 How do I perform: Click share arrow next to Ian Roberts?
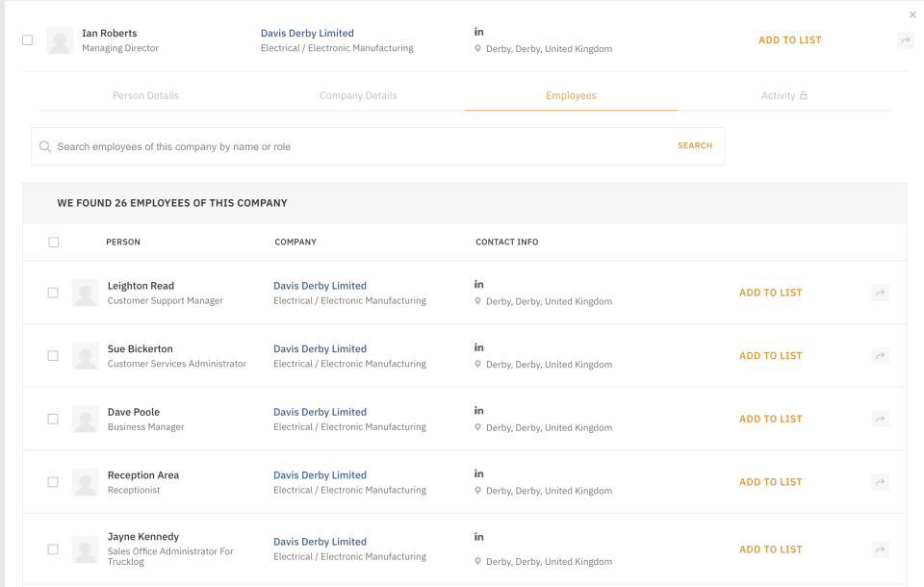point(905,40)
